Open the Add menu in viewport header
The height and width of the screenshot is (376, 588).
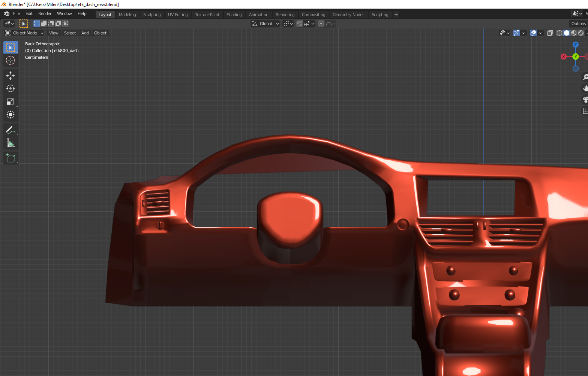point(85,33)
